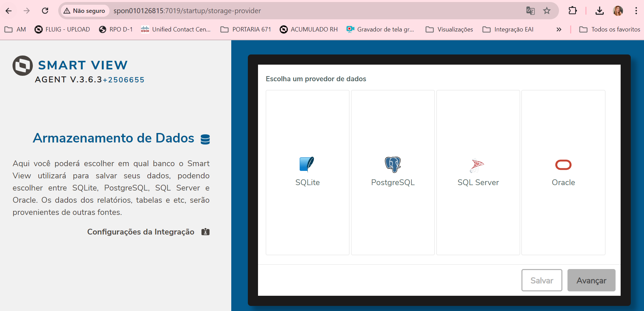
Task: Choose the SQLite feather icon
Action: click(307, 164)
